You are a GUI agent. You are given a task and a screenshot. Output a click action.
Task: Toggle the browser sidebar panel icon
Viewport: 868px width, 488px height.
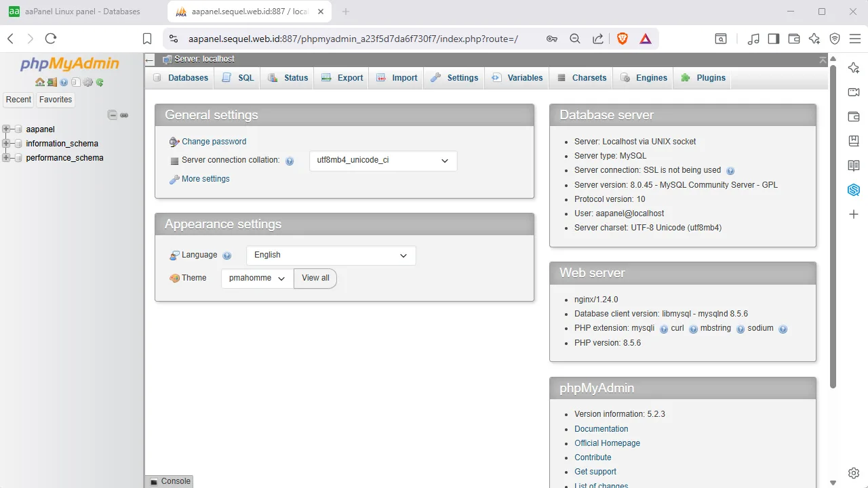point(774,39)
